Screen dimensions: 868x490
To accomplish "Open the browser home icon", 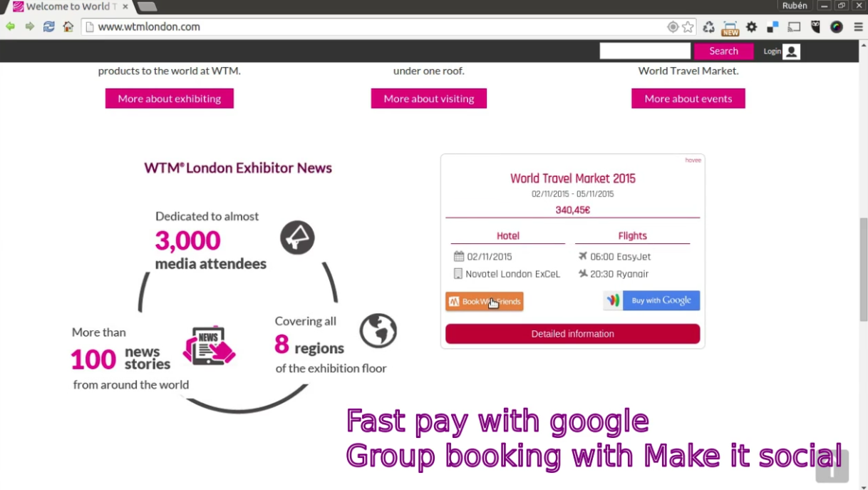I will pyautogui.click(x=68, y=26).
